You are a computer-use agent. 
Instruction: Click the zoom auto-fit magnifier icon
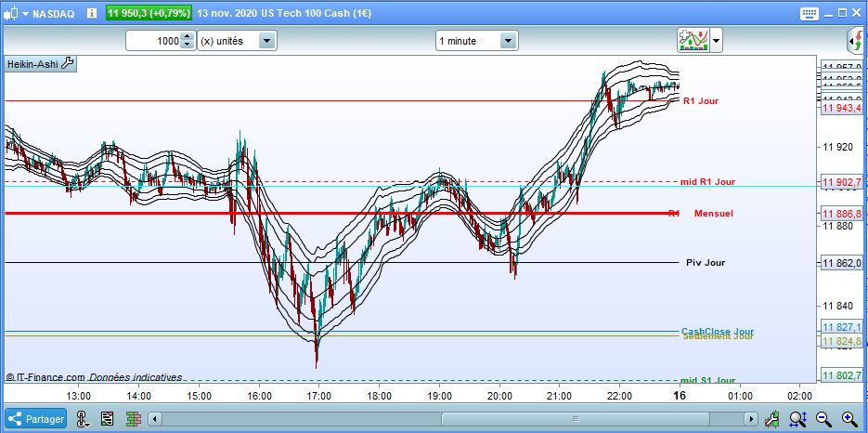[x=797, y=419]
